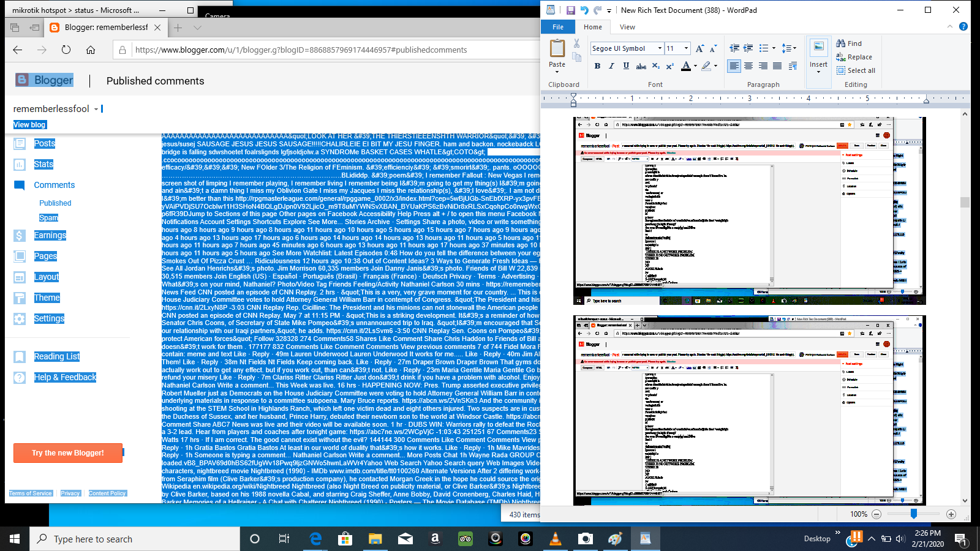
Task: Zoom out WordPad with minus button
Action: (x=876, y=514)
